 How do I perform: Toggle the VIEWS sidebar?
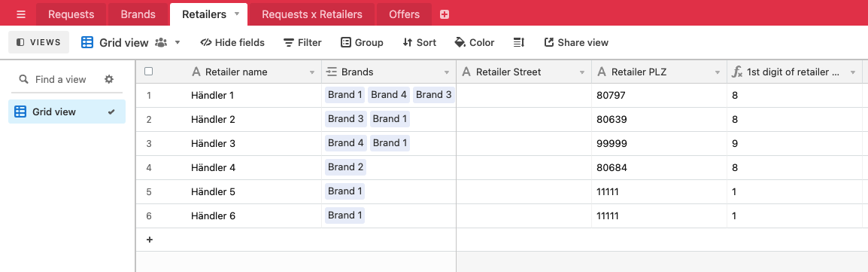(39, 42)
